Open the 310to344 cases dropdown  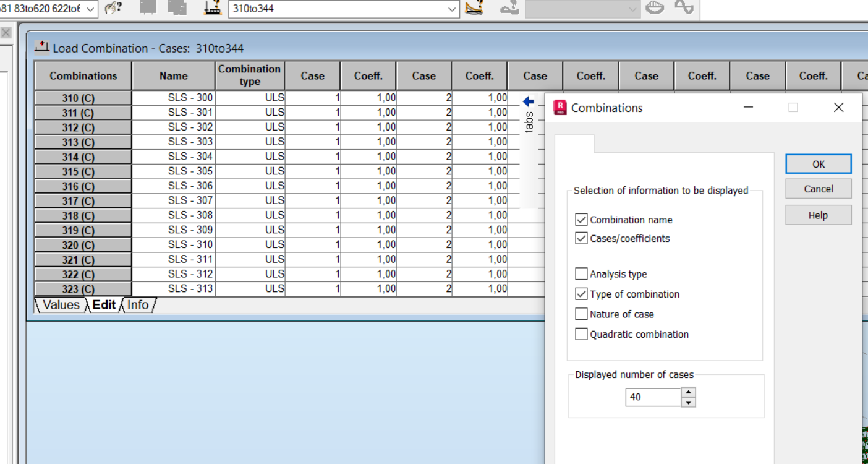[x=451, y=9]
